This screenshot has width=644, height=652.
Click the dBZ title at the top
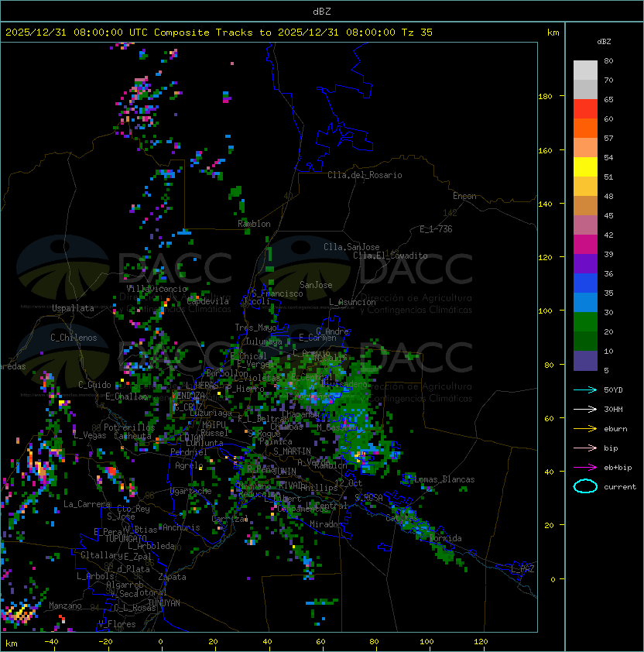pyautogui.click(x=322, y=11)
